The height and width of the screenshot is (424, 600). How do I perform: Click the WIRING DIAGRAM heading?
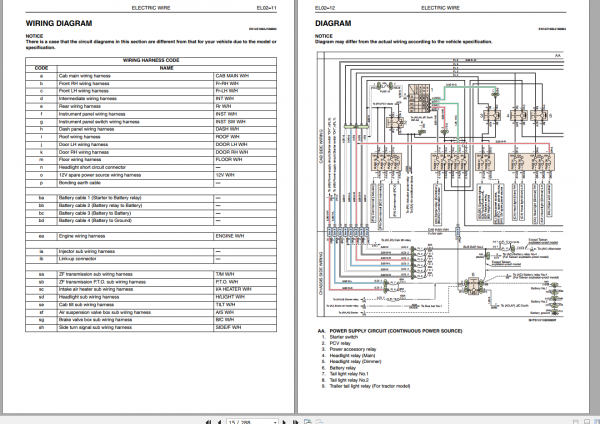click(59, 23)
